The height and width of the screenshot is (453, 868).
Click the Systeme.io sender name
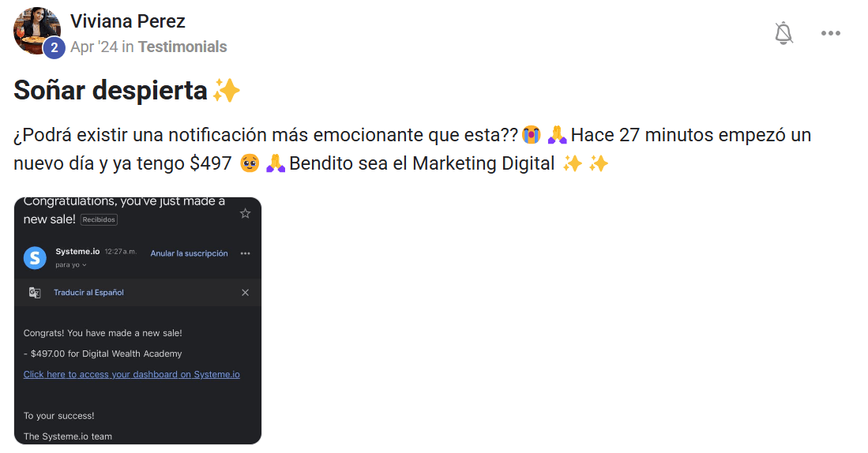(77, 252)
